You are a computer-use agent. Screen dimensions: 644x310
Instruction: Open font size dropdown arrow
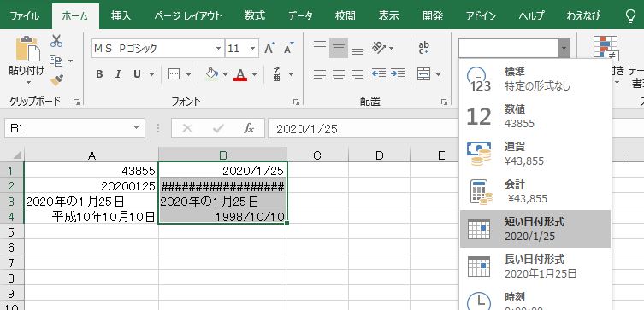[251, 49]
